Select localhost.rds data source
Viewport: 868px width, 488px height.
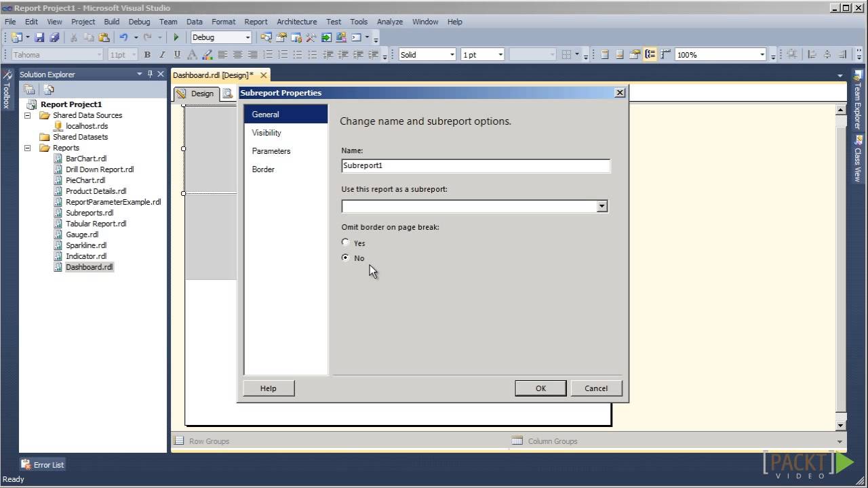(x=87, y=126)
